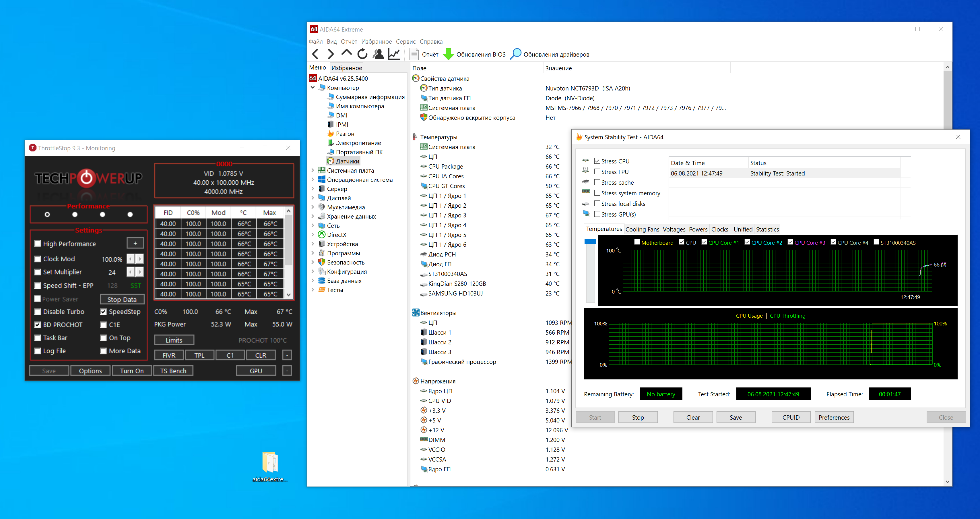Expand the Тесты tree node

pyautogui.click(x=313, y=290)
